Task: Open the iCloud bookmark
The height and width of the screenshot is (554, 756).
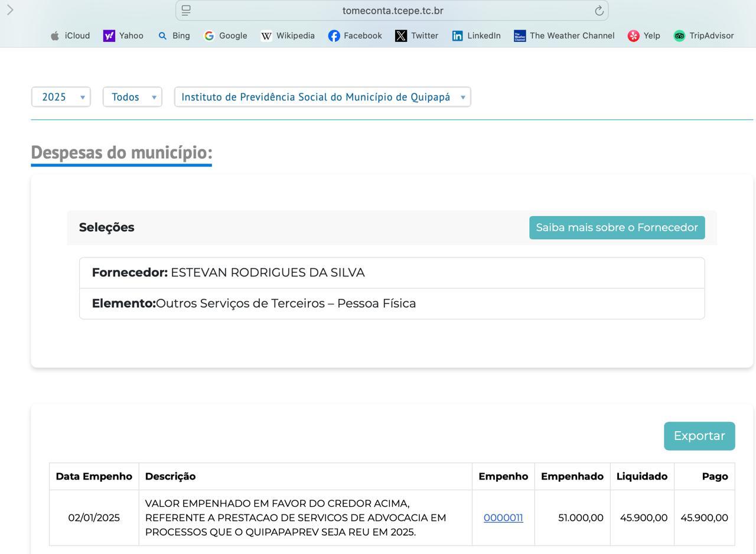Action: coord(70,36)
